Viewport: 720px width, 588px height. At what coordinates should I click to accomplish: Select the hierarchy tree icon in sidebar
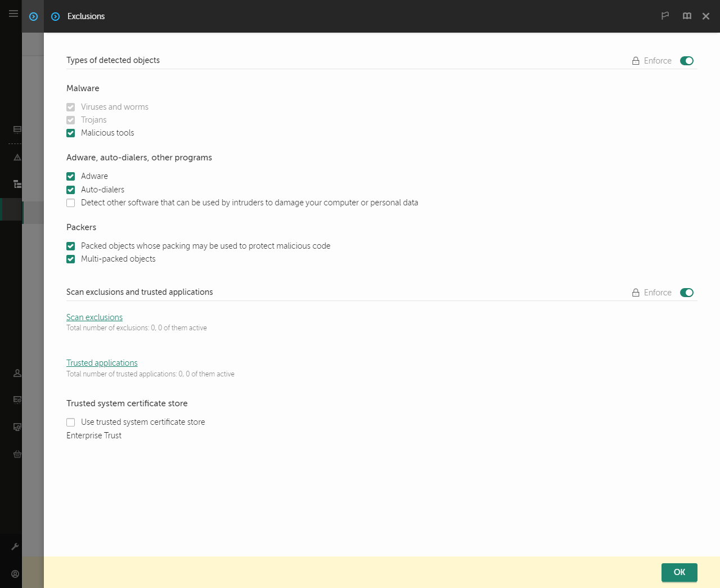click(x=17, y=184)
